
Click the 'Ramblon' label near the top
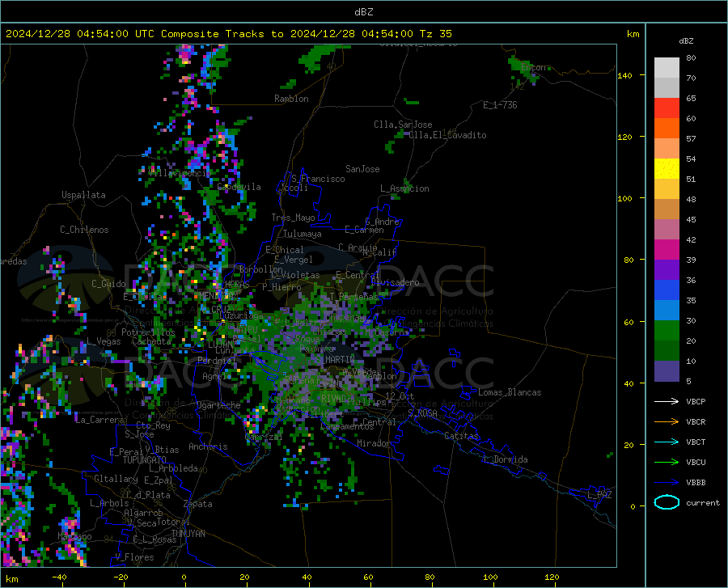coord(291,99)
